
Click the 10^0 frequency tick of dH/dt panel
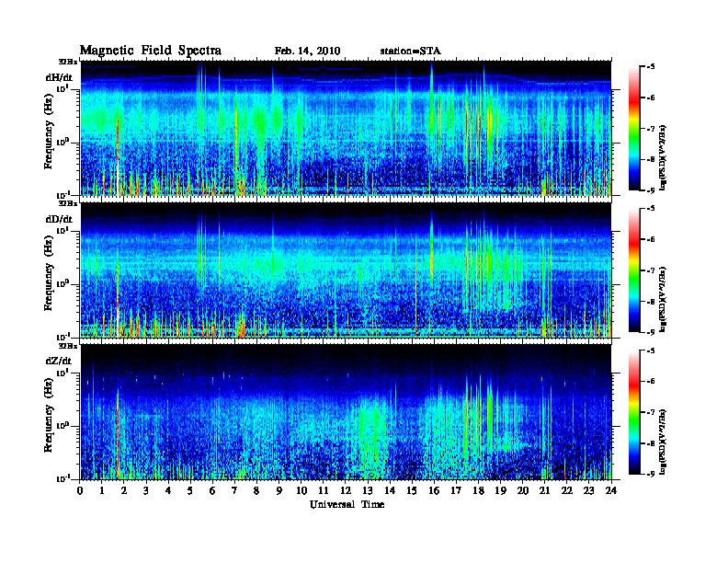63,142
